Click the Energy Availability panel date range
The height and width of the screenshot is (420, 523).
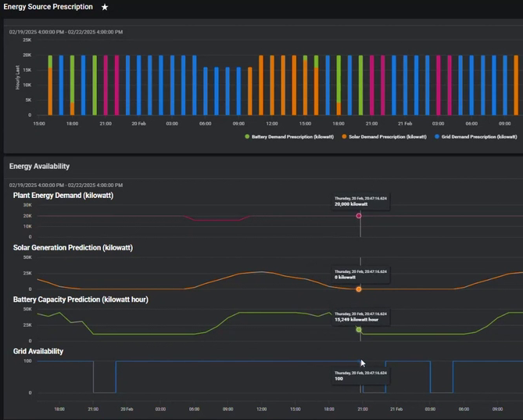tap(66, 185)
